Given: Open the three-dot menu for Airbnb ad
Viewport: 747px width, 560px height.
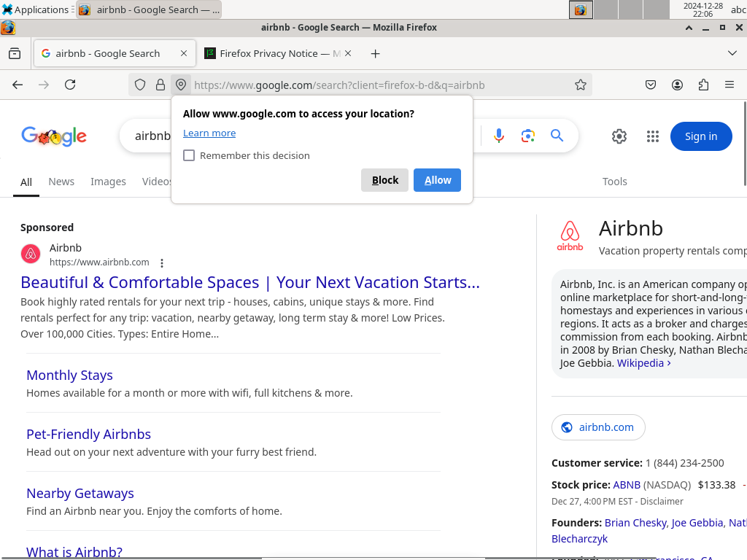Looking at the screenshot, I should click(162, 262).
